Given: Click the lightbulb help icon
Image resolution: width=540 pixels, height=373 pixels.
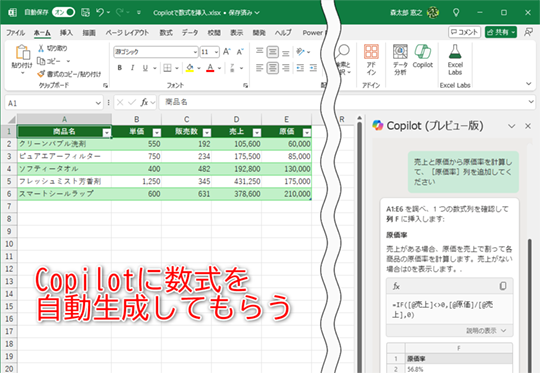Looking at the screenshot, I should pos(456,13).
